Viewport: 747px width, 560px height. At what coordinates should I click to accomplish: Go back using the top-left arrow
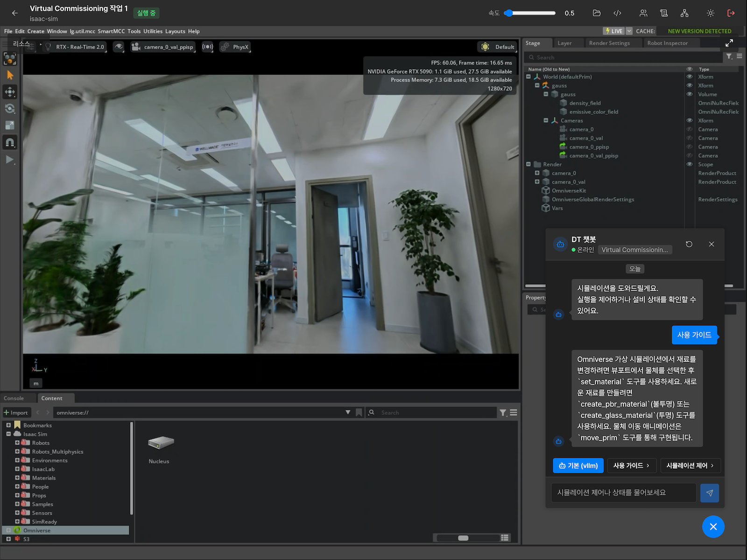tap(15, 13)
